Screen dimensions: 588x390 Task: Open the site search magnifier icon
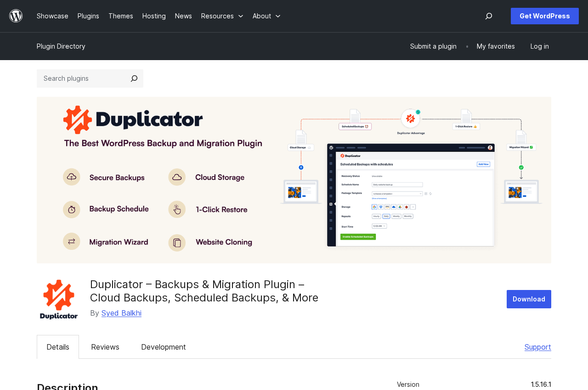coord(489,16)
